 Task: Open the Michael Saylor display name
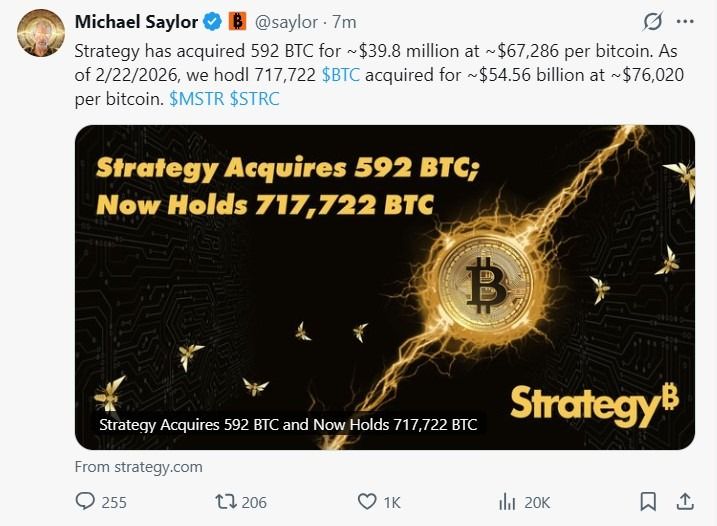(x=136, y=21)
